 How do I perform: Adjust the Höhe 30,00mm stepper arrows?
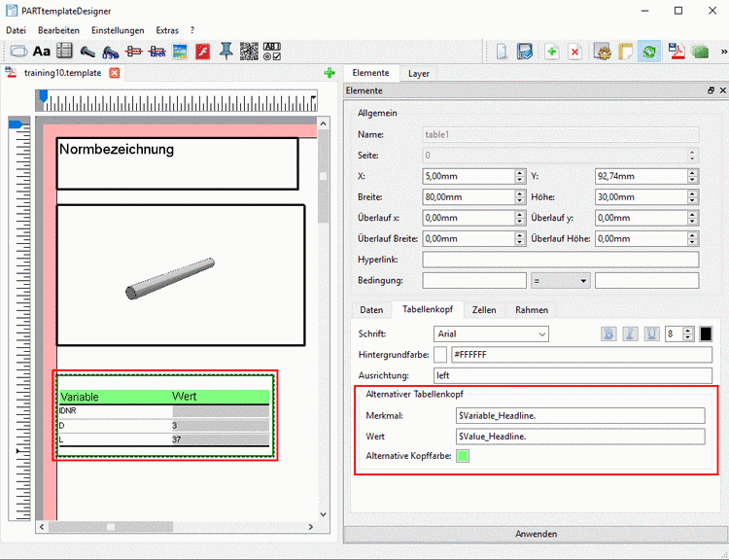[692, 197]
